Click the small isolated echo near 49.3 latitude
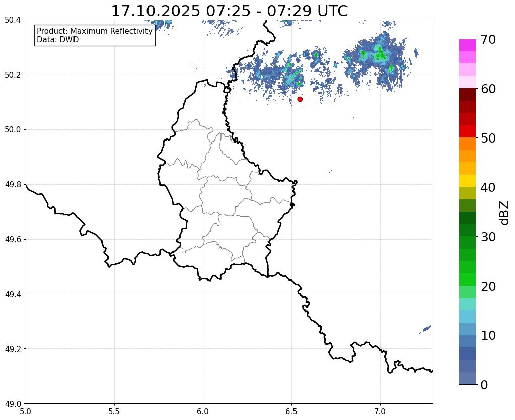Screen dimensions: 515x420 pyautogui.click(x=425, y=329)
